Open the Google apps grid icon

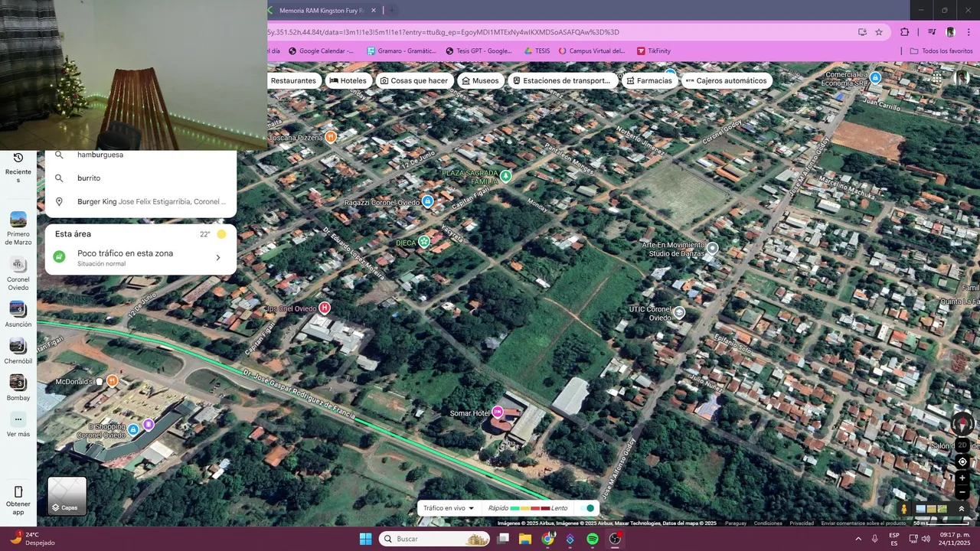pos(936,78)
